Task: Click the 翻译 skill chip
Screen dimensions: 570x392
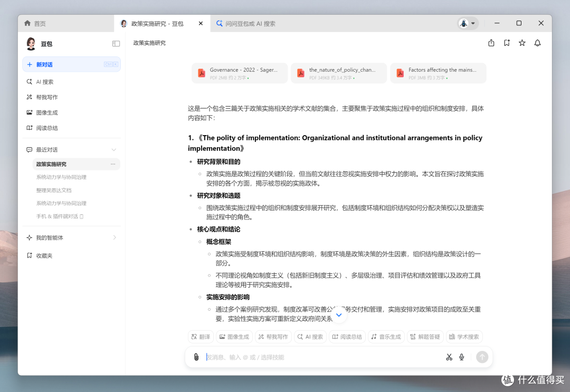Action: click(x=201, y=337)
